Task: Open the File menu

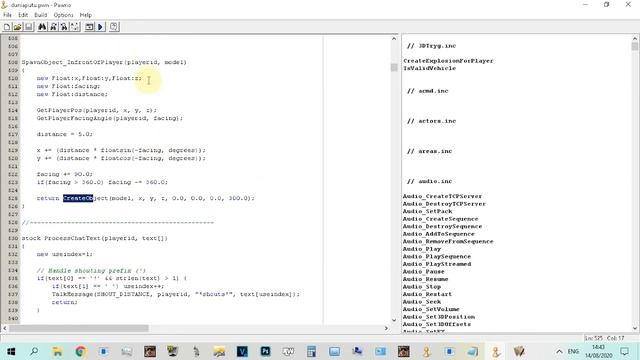Action: 7,15
